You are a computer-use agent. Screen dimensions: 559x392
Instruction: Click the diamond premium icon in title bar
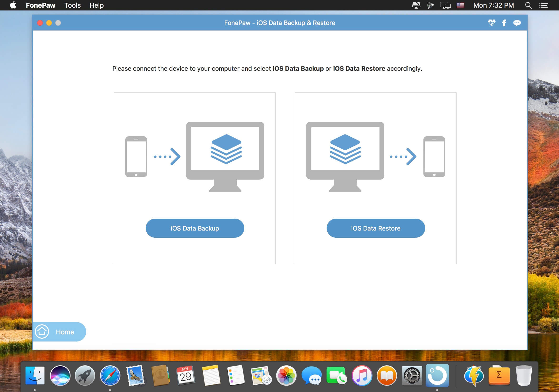coord(492,23)
